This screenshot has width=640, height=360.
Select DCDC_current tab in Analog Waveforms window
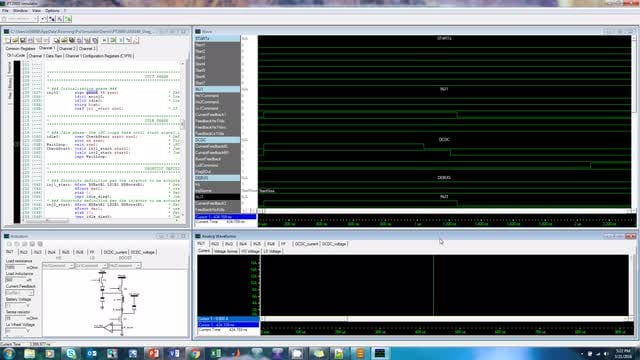[306, 244]
